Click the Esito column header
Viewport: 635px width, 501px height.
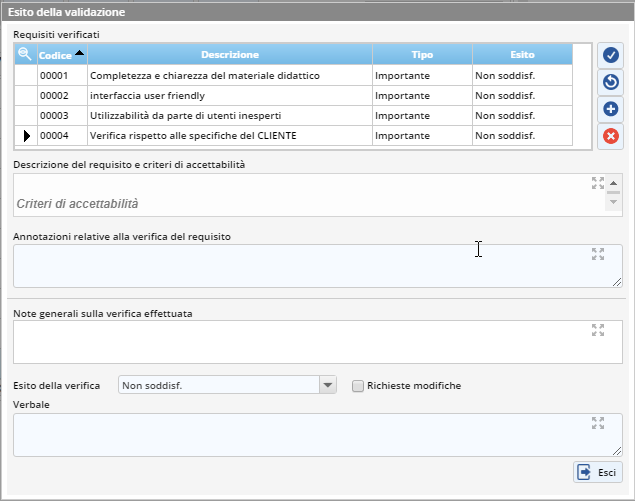point(522,55)
